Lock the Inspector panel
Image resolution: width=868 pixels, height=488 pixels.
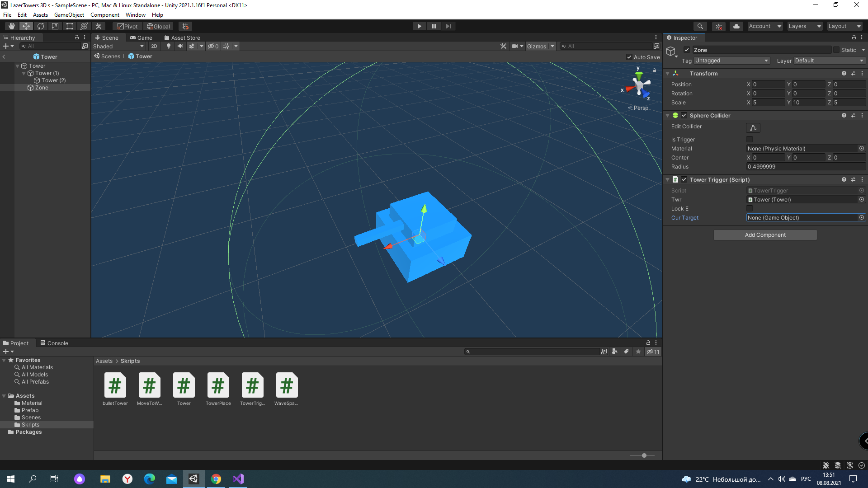pyautogui.click(x=854, y=38)
